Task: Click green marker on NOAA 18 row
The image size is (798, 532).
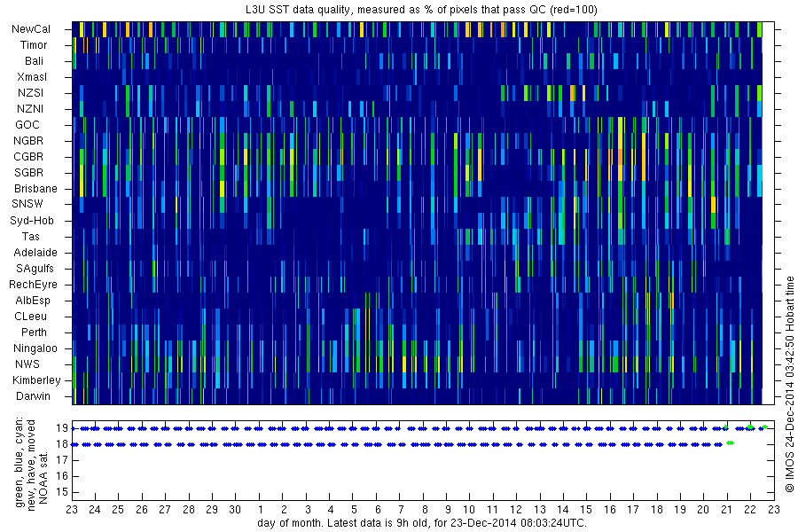Action: point(730,443)
